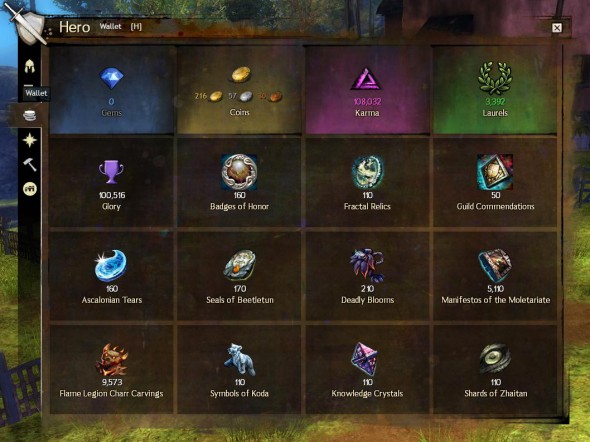The width and height of the screenshot is (590, 442).
Task: Select the Deadly Blooms flower icon
Action: (x=367, y=266)
